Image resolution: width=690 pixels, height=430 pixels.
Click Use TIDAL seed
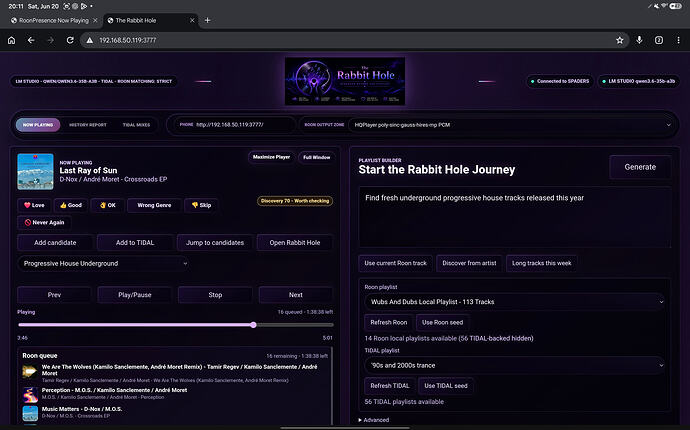(x=446, y=386)
